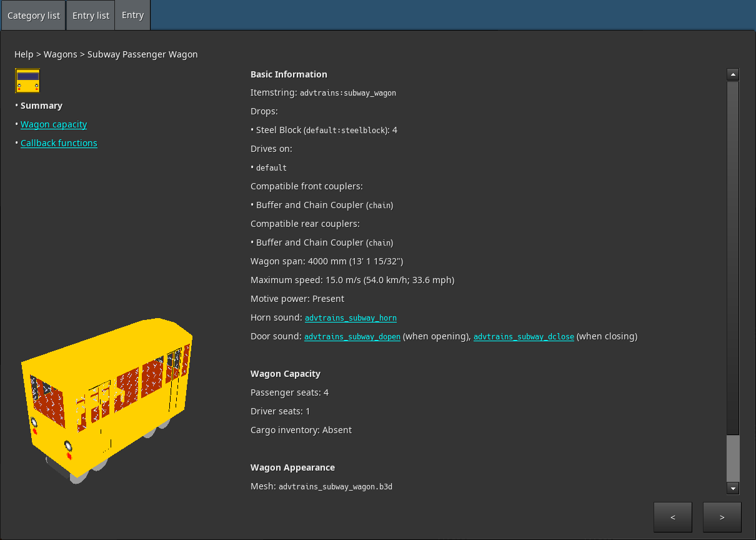756x540 pixels.
Task: Click the advtrains:subway_wagon itemstring text
Action: (348, 93)
